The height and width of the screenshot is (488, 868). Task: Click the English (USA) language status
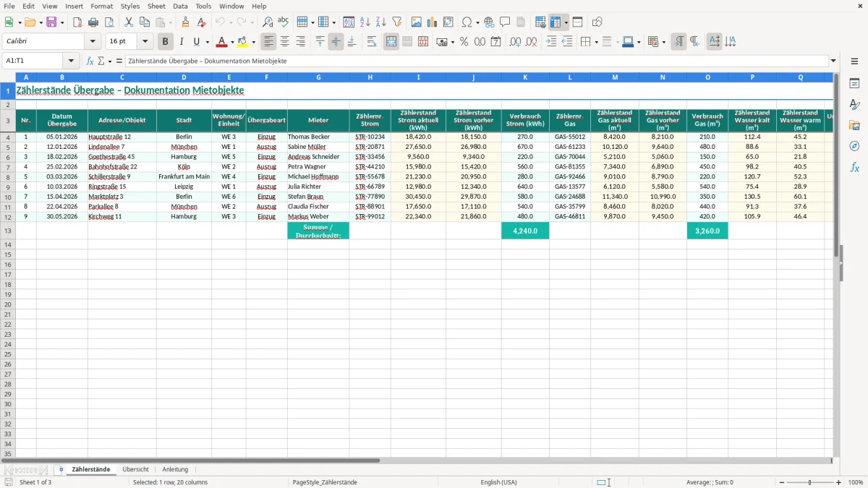498,482
